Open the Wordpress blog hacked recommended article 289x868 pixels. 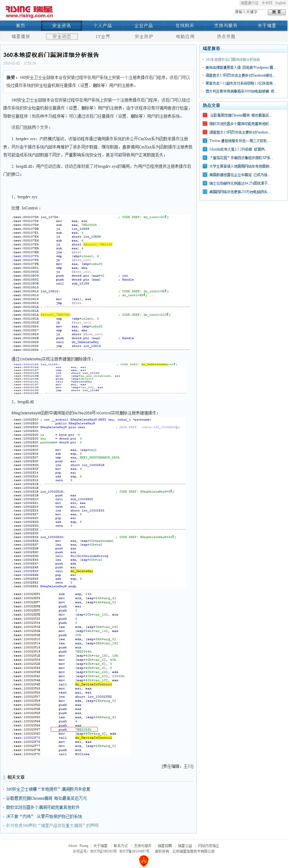(240, 67)
